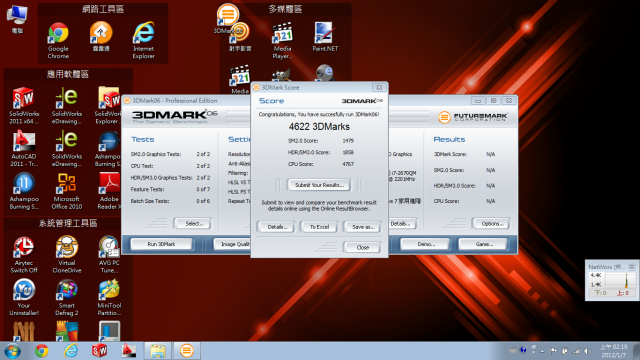Click Game button in 3DMark06 window

pos(483,244)
